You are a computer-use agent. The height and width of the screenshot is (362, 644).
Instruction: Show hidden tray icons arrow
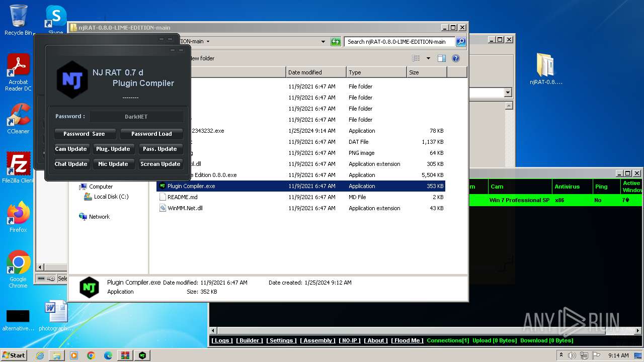coord(561,355)
